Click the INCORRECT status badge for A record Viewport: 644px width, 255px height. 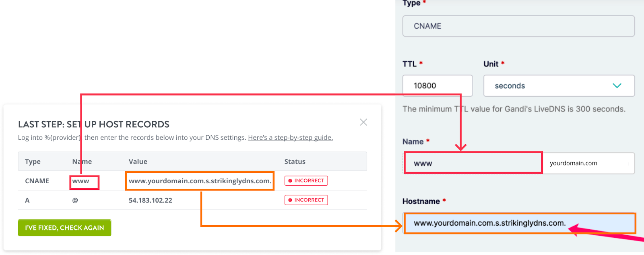306,200
